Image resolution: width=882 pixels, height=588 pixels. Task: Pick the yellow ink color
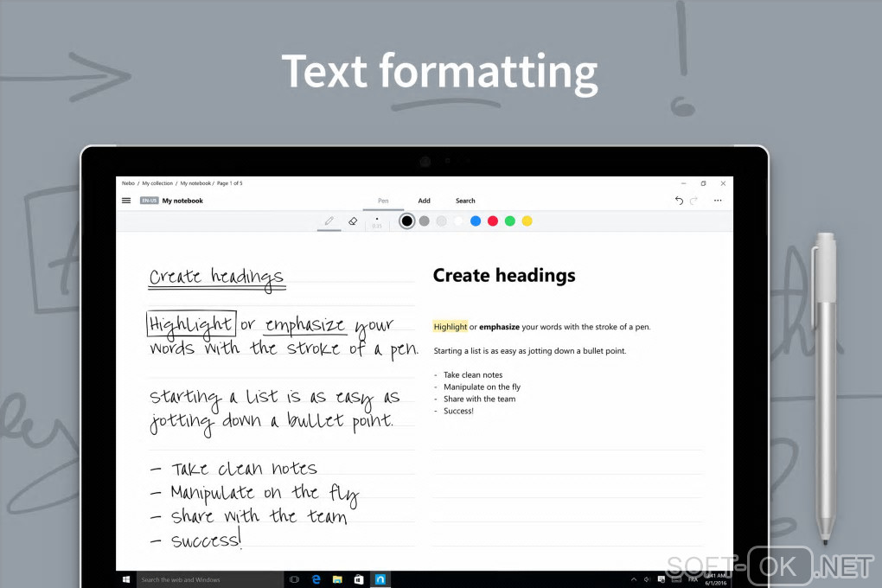click(527, 221)
